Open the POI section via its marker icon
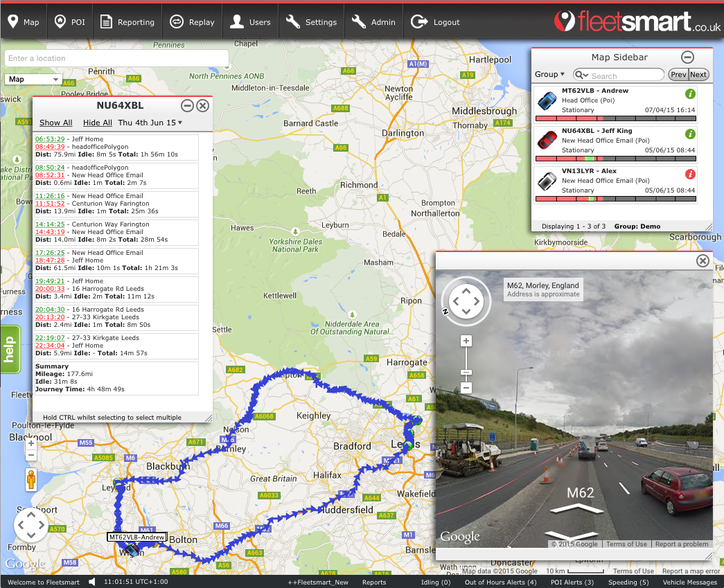The height and width of the screenshot is (588, 724). pos(59,21)
